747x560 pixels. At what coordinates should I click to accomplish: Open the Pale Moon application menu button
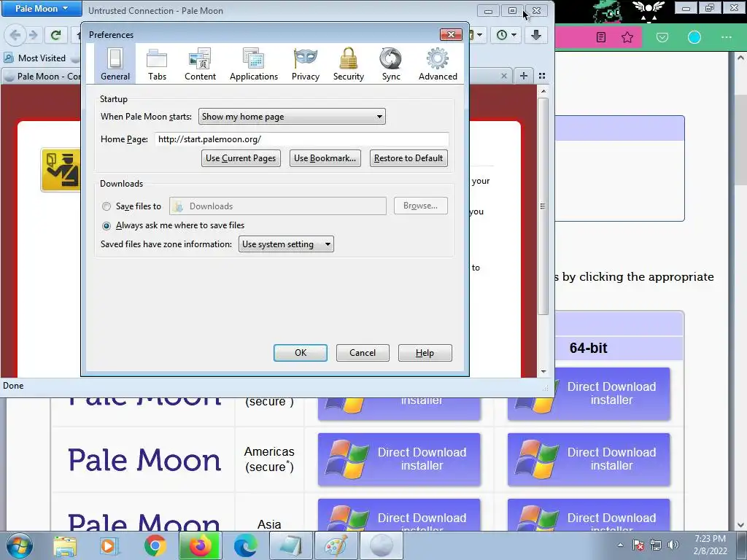click(x=42, y=9)
